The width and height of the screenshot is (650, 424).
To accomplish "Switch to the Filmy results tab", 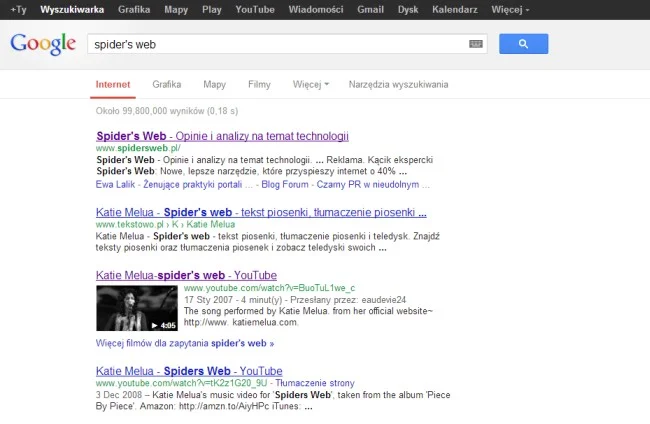I will pyautogui.click(x=259, y=85).
